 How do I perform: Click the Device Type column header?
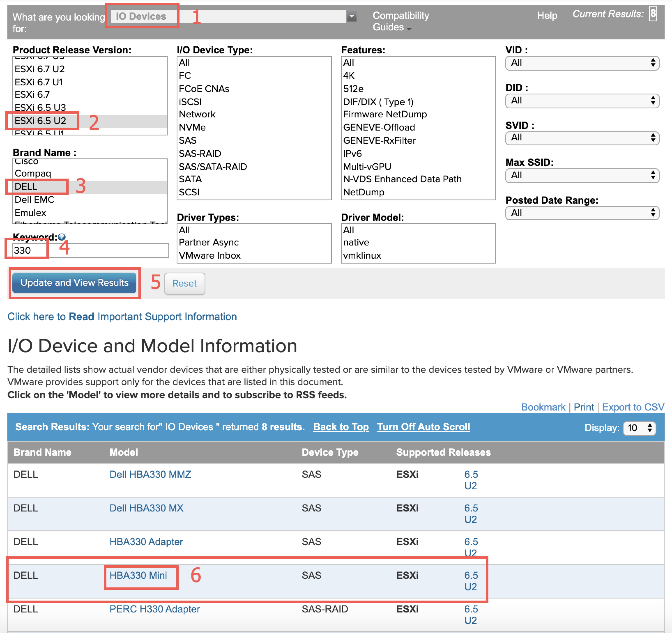click(x=330, y=452)
